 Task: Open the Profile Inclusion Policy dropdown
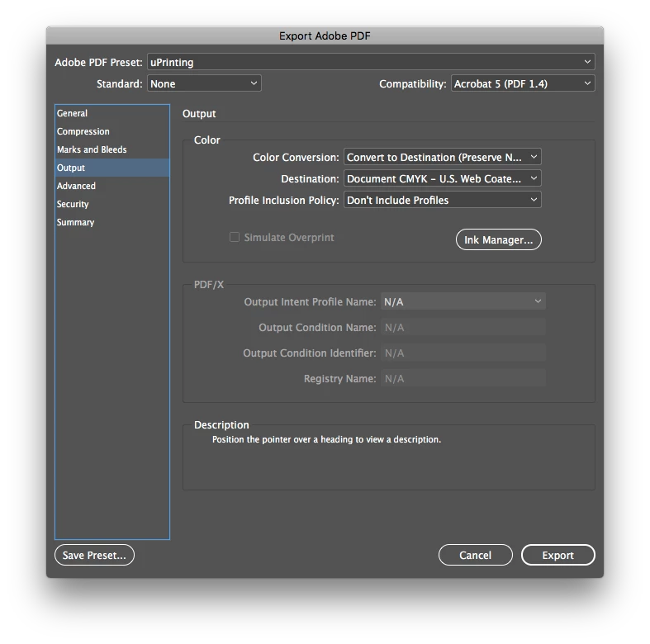click(443, 201)
